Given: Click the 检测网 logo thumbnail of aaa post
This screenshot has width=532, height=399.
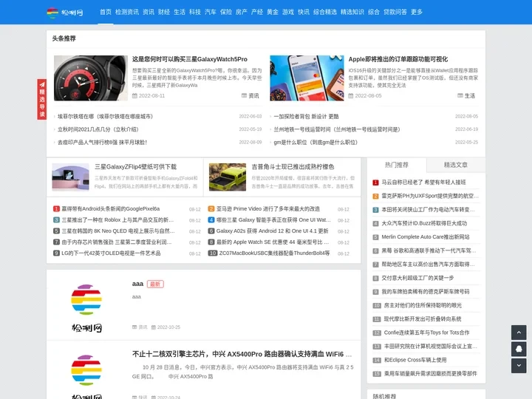Looking at the screenshot, I should (86, 307).
